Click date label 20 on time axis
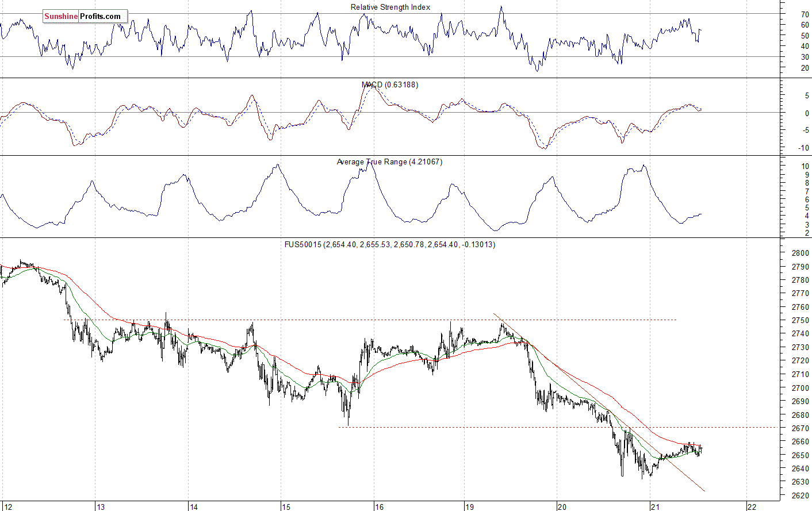812x511 pixels. point(562,506)
